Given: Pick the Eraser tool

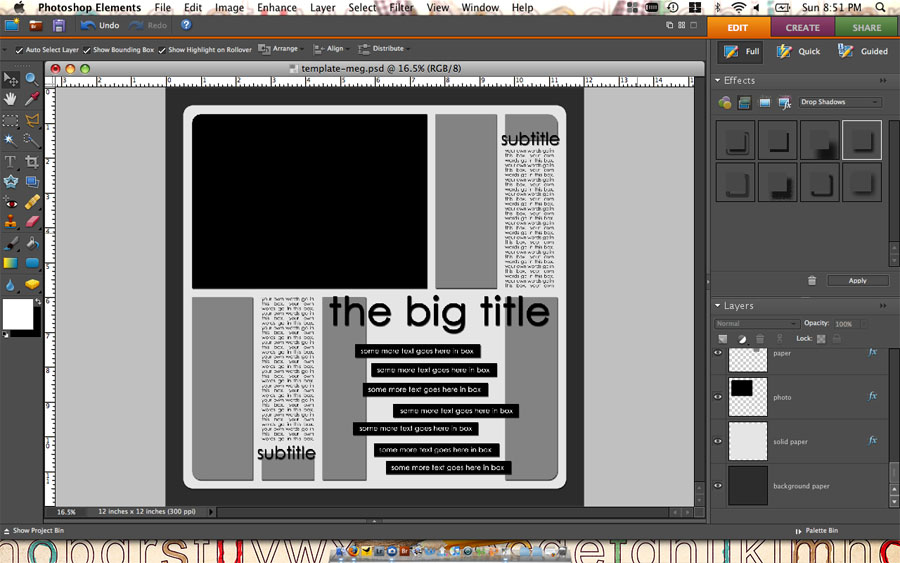Looking at the screenshot, I should (x=32, y=222).
